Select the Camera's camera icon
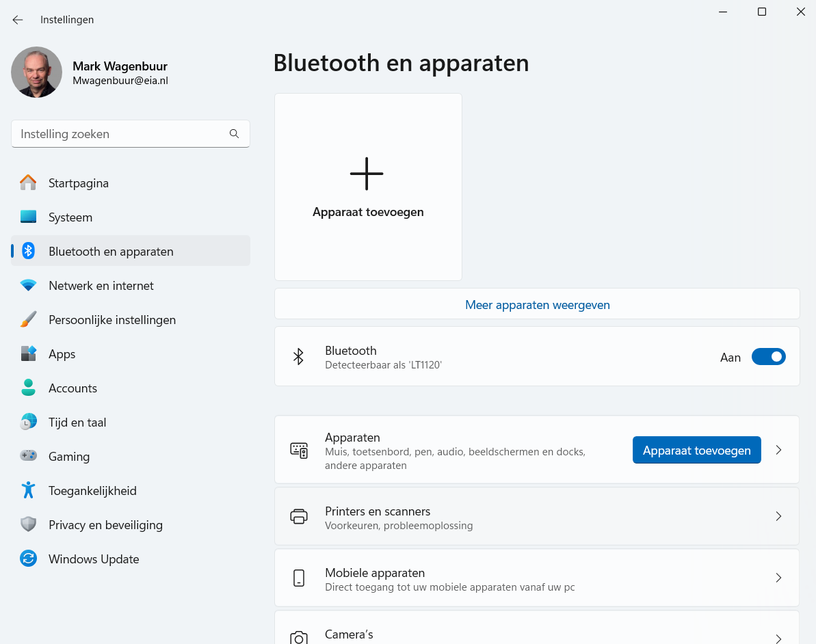 pyautogui.click(x=298, y=636)
